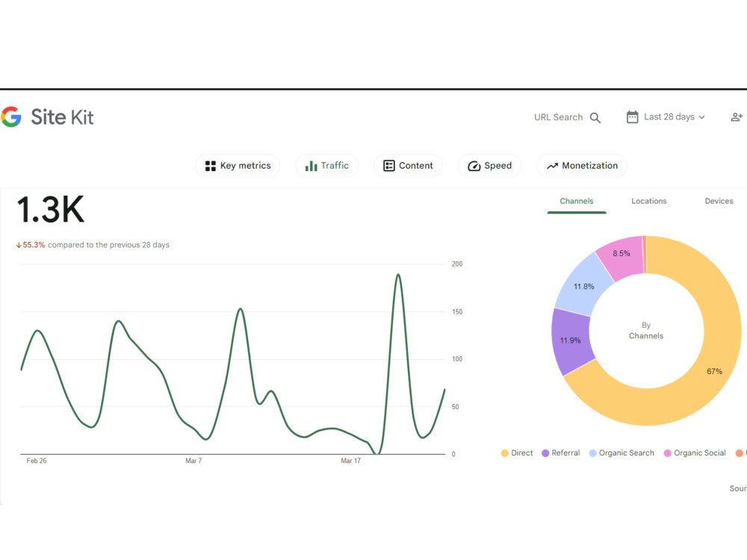Jump to the Speed section
Screen dimensions: 747x560
coord(490,166)
